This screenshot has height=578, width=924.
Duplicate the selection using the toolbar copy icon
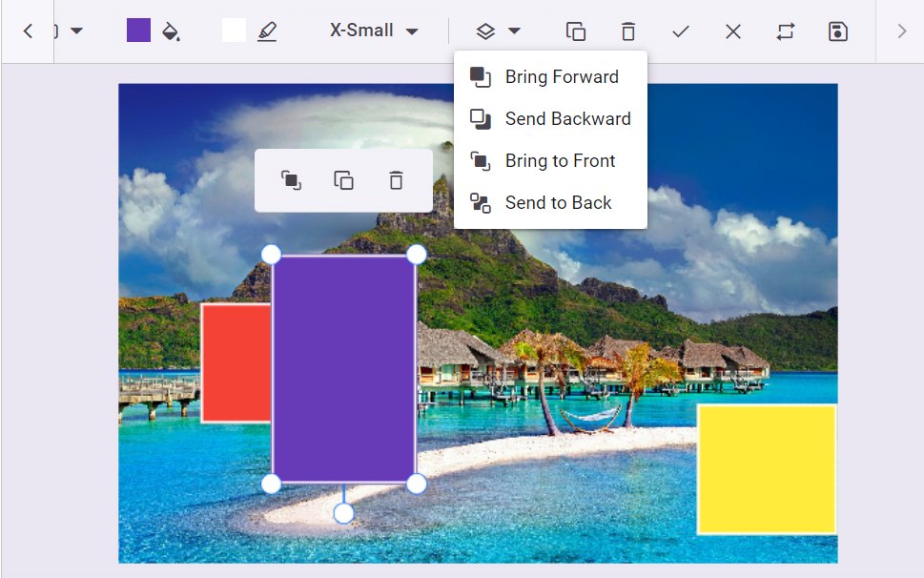(x=574, y=31)
